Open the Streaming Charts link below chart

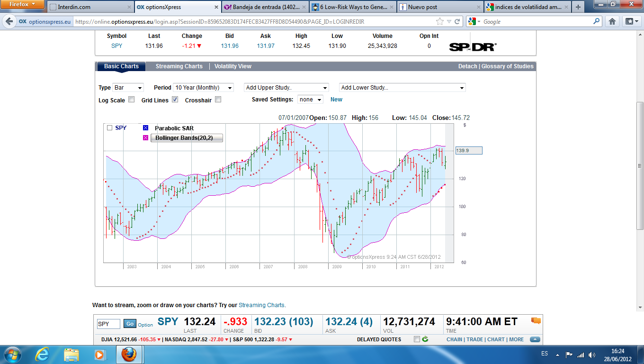tap(261, 305)
